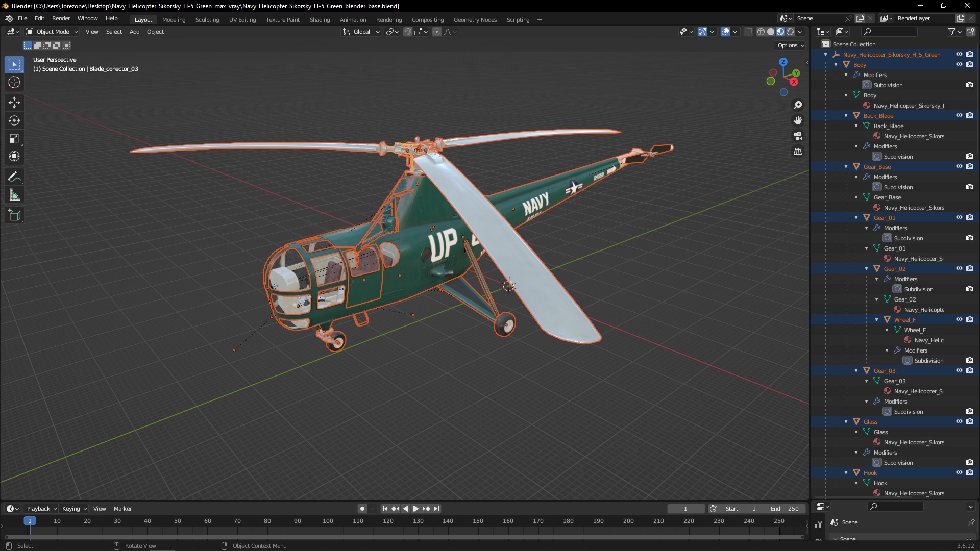Image resolution: width=980 pixels, height=551 pixels.
Task: Switch to the Shading workspace tab
Action: click(x=320, y=20)
